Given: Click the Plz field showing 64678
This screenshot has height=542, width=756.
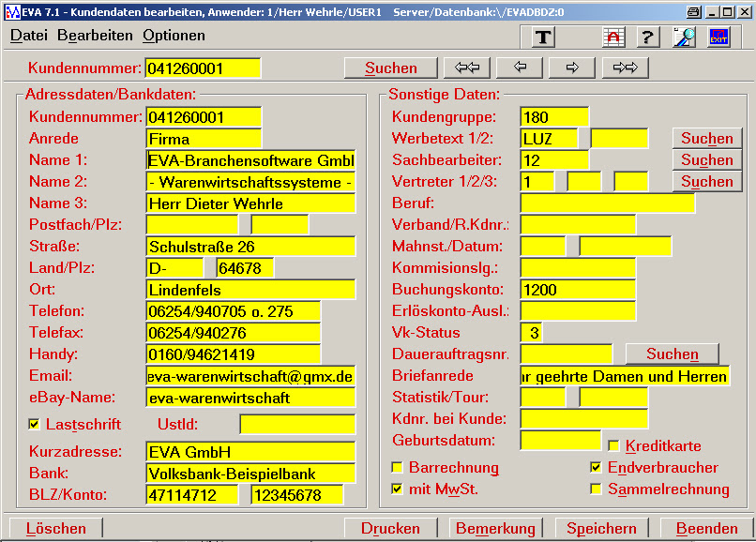Looking at the screenshot, I should pos(245,268).
